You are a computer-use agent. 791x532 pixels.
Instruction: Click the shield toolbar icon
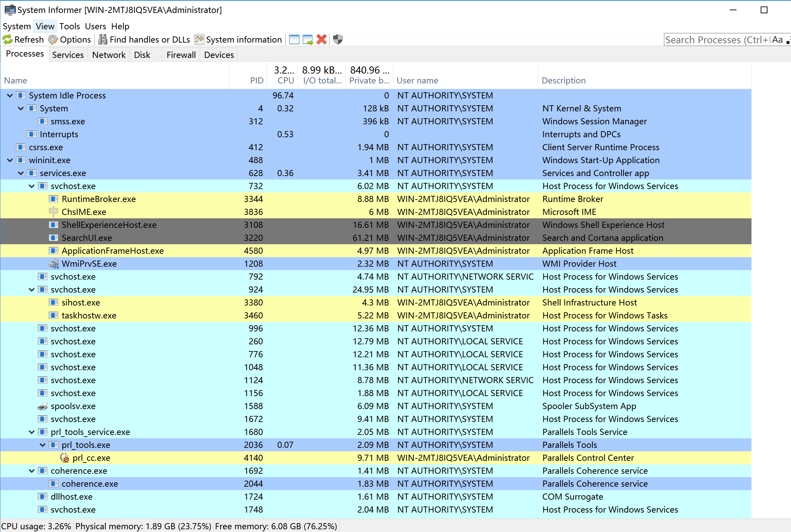click(338, 40)
